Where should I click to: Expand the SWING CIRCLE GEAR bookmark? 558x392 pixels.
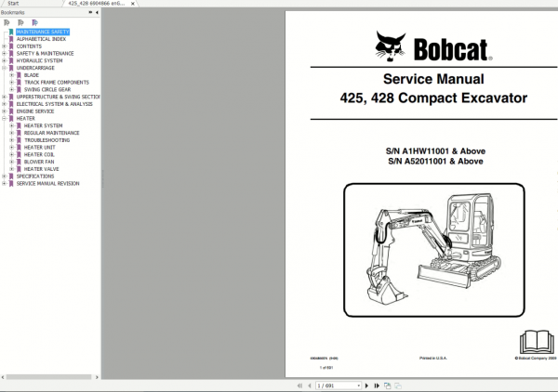click(x=12, y=89)
